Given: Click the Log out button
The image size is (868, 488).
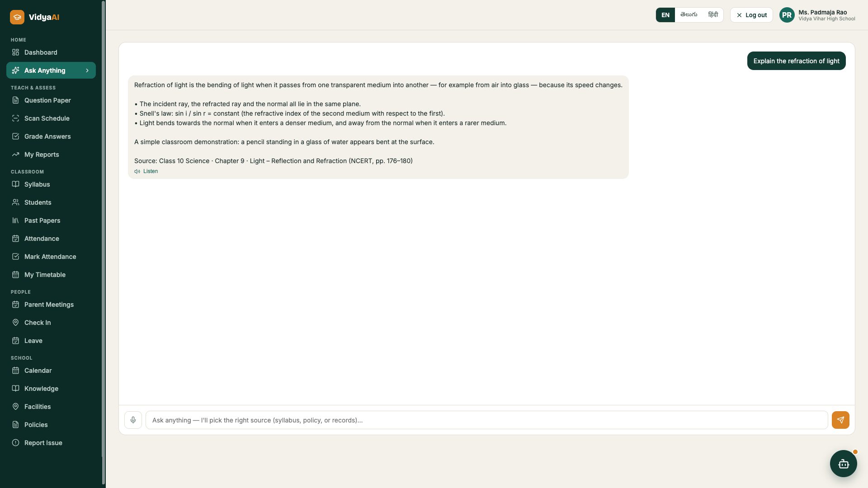Looking at the screenshot, I should (x=751, y=15).
